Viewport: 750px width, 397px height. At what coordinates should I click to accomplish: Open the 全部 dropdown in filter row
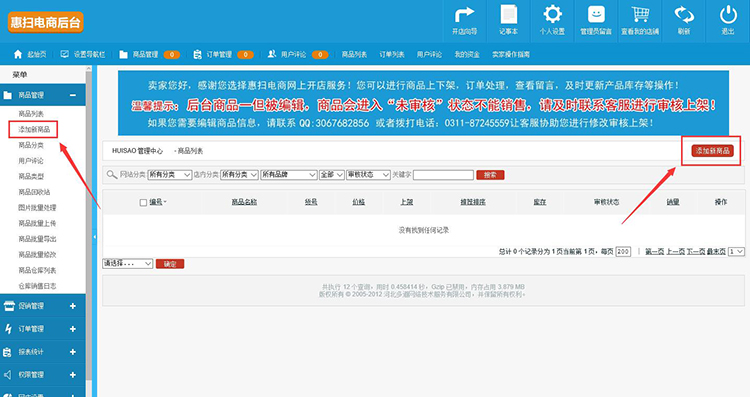tap(332, 175)
